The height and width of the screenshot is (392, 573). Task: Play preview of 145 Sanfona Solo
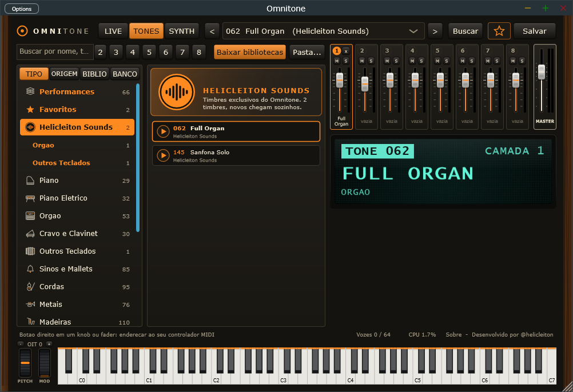[x=163, y=155]
